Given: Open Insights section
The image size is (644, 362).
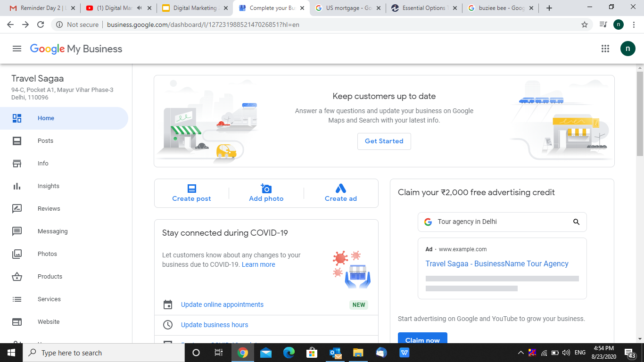Looking at the screenshot, I should (x=64, y=186).
